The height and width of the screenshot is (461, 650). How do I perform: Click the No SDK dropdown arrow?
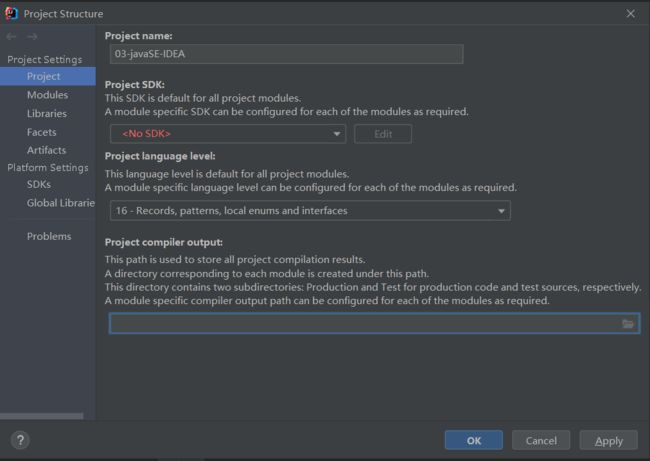click(337, 134)
